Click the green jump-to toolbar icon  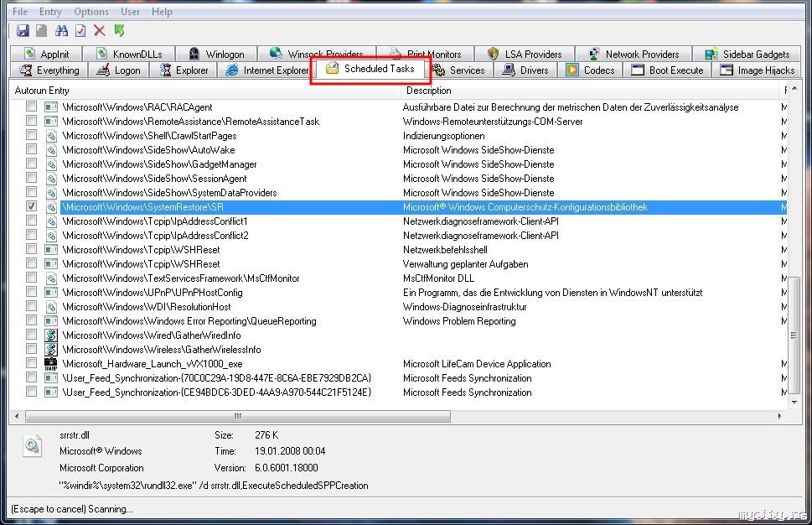click(x=120, y=30)
